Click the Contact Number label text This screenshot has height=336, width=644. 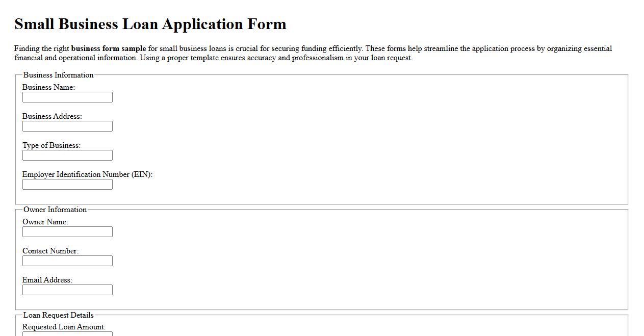pyautogui.click(x=49, y=250)
